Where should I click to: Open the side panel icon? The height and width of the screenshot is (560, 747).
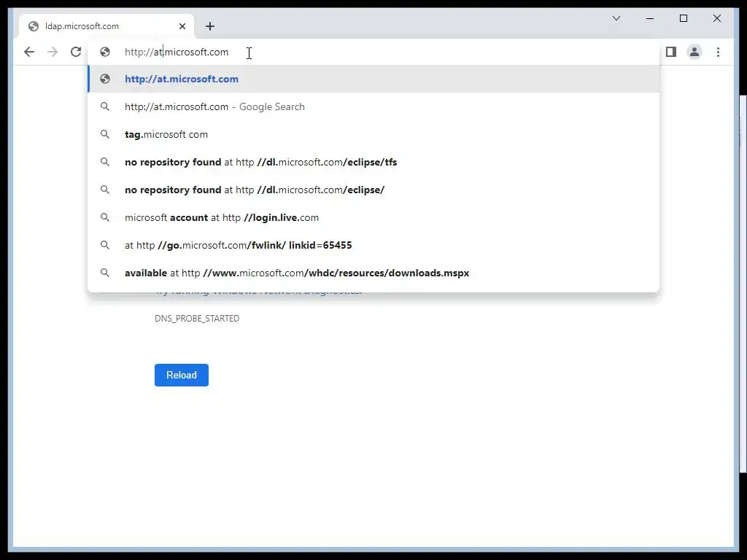coord(671,52)
